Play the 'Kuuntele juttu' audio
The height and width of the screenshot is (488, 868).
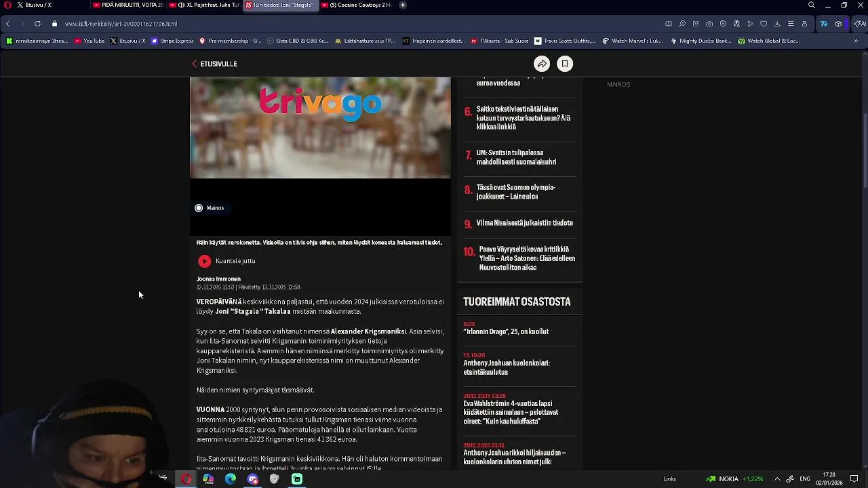point(204,261)
